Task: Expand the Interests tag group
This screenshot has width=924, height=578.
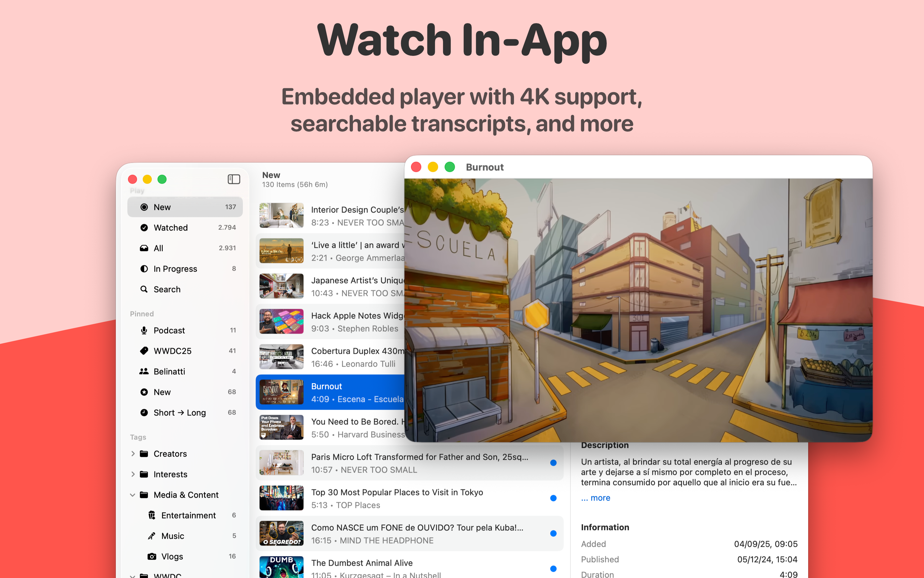Action: [133, 474]
